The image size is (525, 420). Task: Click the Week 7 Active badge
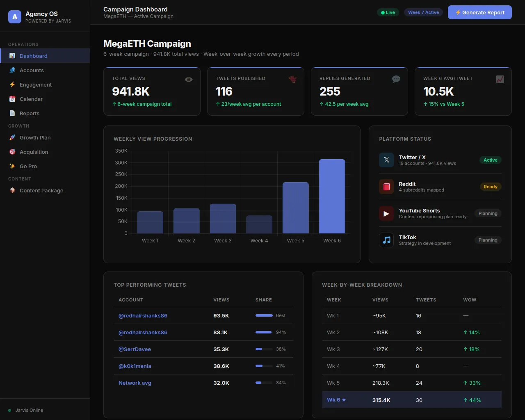[x=423, y=12]
